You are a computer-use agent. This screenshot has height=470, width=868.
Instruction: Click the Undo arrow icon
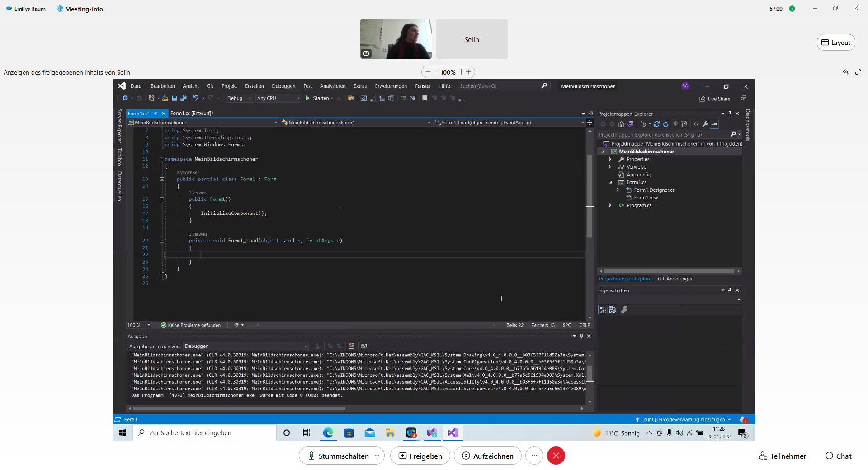pos(195,98)
